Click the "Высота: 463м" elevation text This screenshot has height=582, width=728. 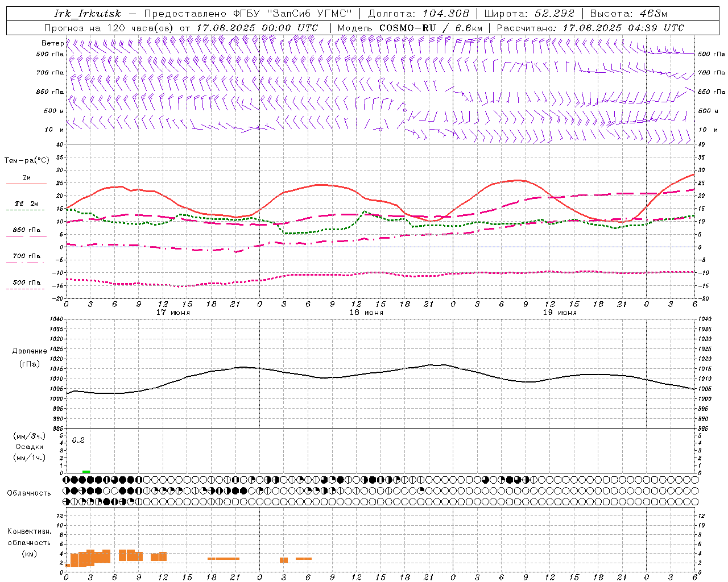628,14
